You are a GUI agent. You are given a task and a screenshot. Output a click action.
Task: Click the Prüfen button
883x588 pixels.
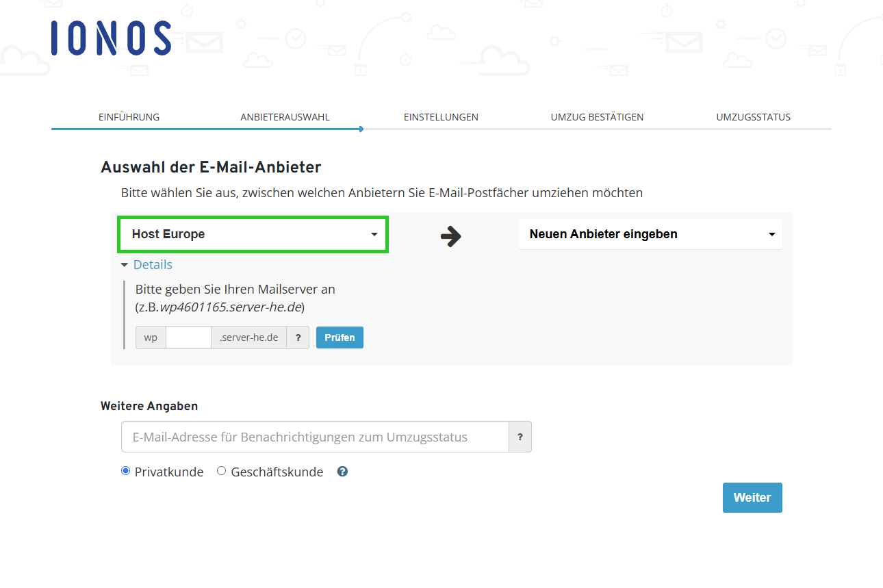pos(340,337)
